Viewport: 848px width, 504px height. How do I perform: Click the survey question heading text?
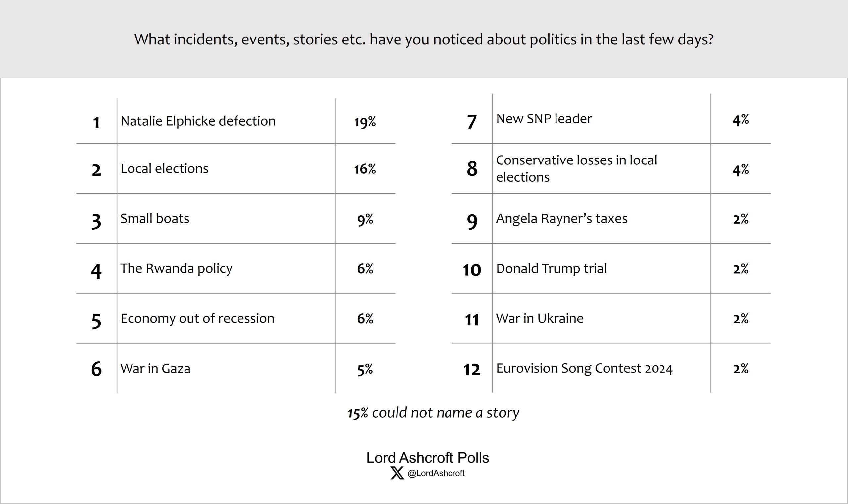click(x=423, y=40)
